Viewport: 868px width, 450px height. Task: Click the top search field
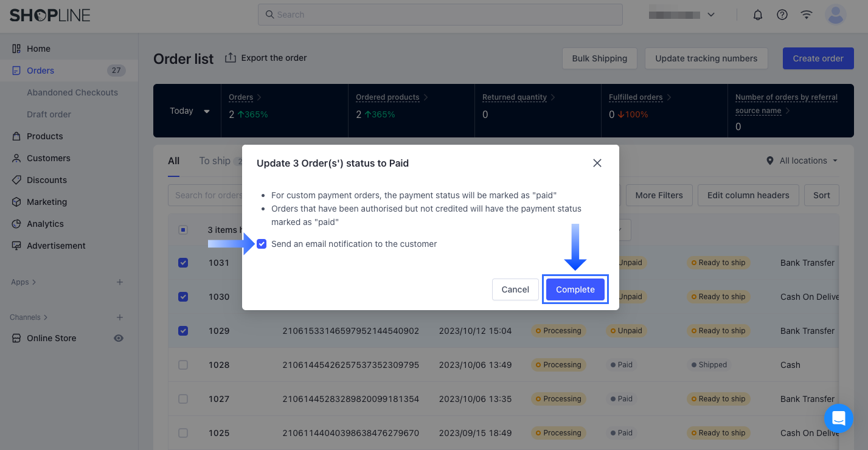pos(440,15)
